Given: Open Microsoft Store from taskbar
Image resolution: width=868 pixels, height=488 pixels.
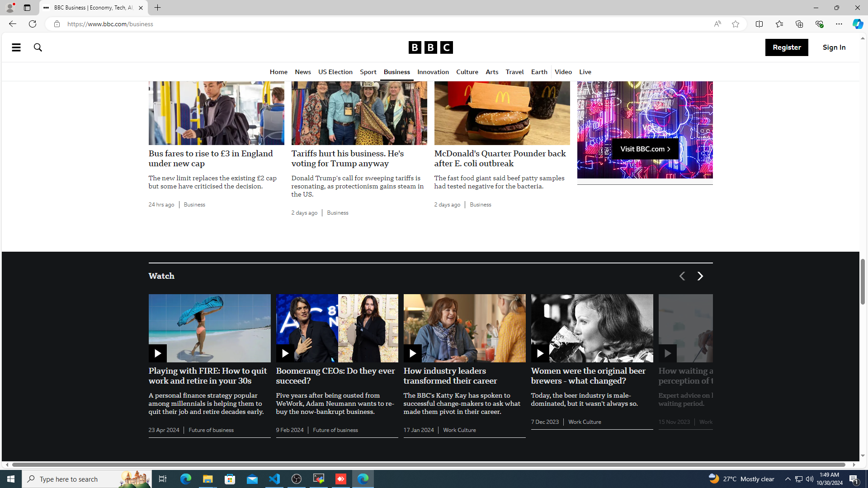Looking at the screenshot, I should click(230, 479).
